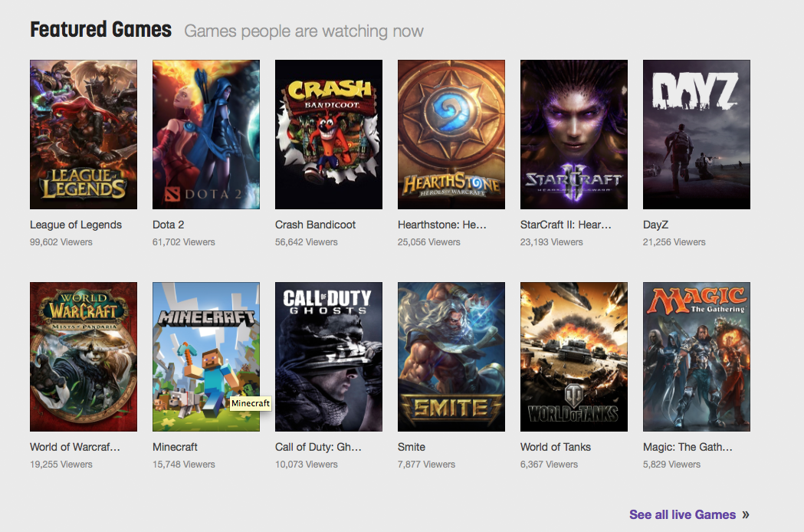Click the '99,602 Viewers' count
Image resolution: width=804 pixels, height=532 pixels.
(x=61, y=242)
